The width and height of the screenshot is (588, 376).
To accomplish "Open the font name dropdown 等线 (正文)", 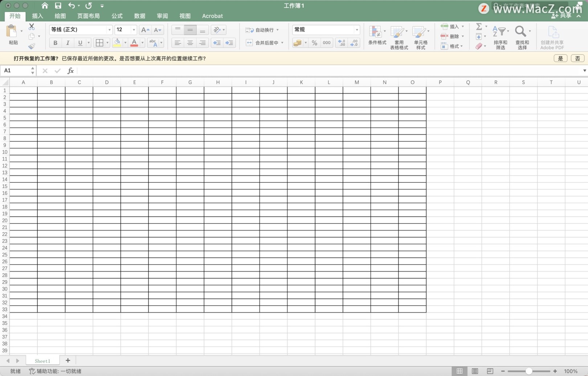I will (109, 30).
